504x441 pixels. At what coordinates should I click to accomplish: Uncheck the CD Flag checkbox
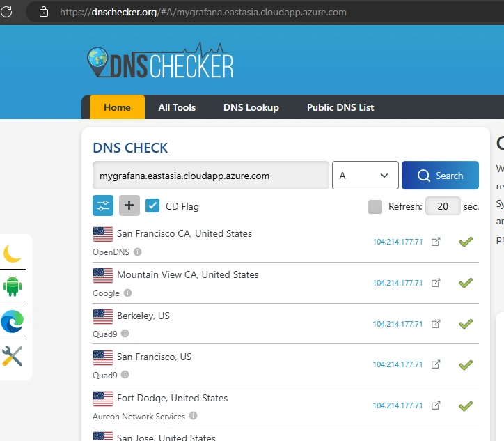tap(152, 206)
